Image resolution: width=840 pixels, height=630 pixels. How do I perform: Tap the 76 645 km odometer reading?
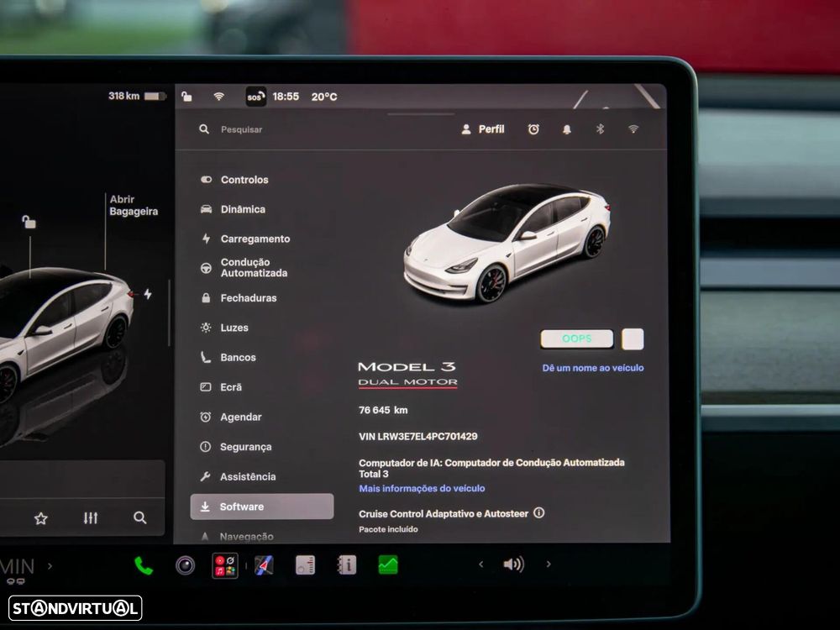383,411
